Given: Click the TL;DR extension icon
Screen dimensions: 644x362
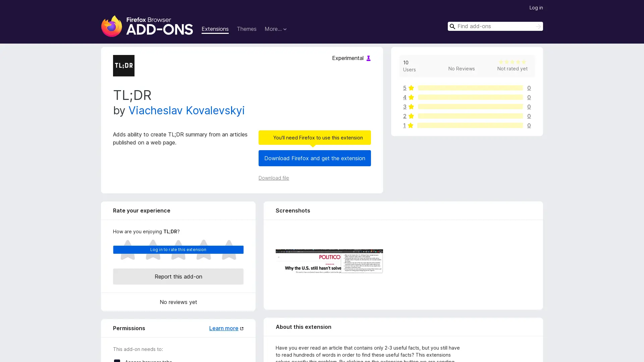Looking at the screenshot, I should point(123,66).
